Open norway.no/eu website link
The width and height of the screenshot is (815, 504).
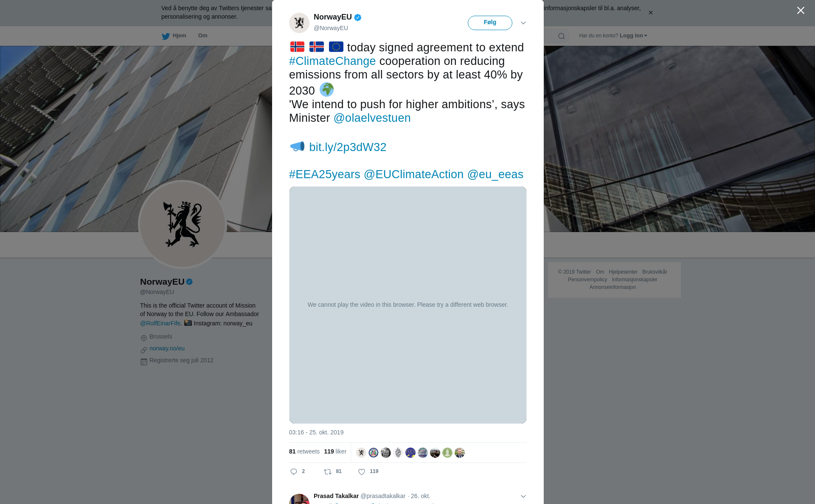[x=167, y=348]
